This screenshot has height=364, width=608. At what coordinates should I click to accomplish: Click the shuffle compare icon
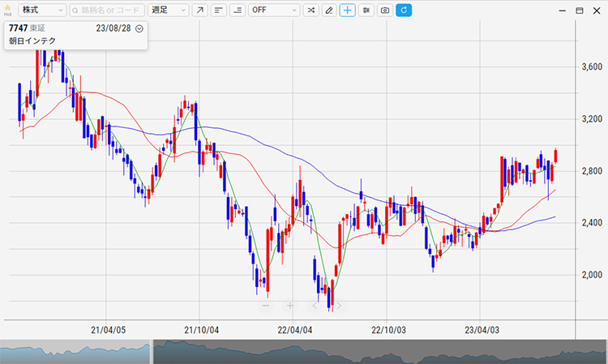(x=310, y=11)
